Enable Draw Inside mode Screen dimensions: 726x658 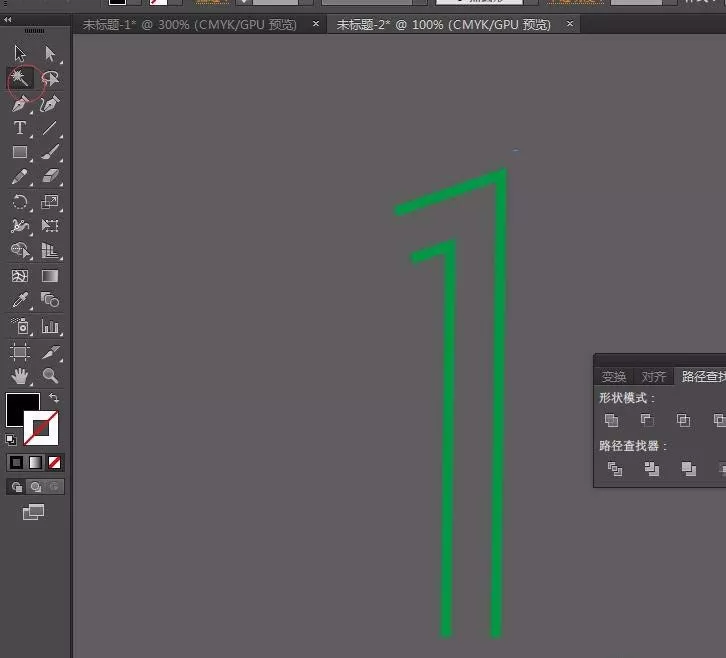click(54, 487)
